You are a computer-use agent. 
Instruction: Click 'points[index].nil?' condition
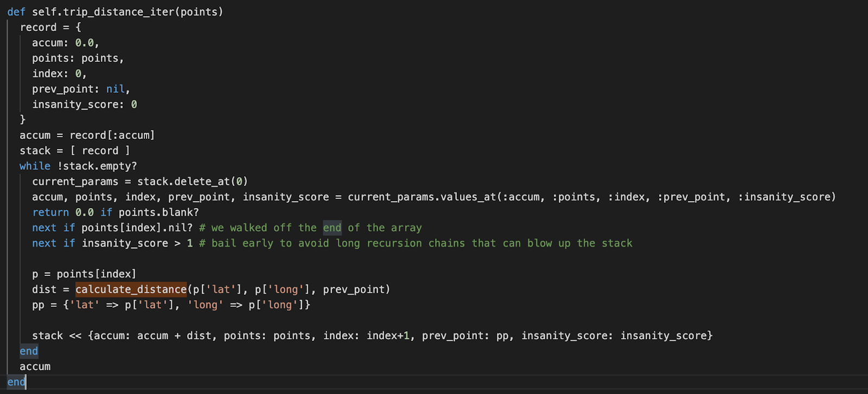click(x=137, y=228)
